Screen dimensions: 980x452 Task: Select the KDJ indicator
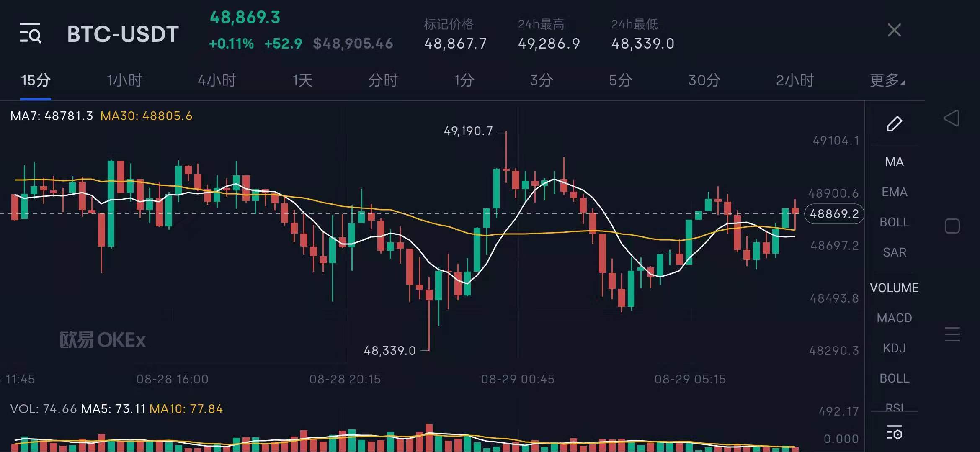[x=894, y=348]
